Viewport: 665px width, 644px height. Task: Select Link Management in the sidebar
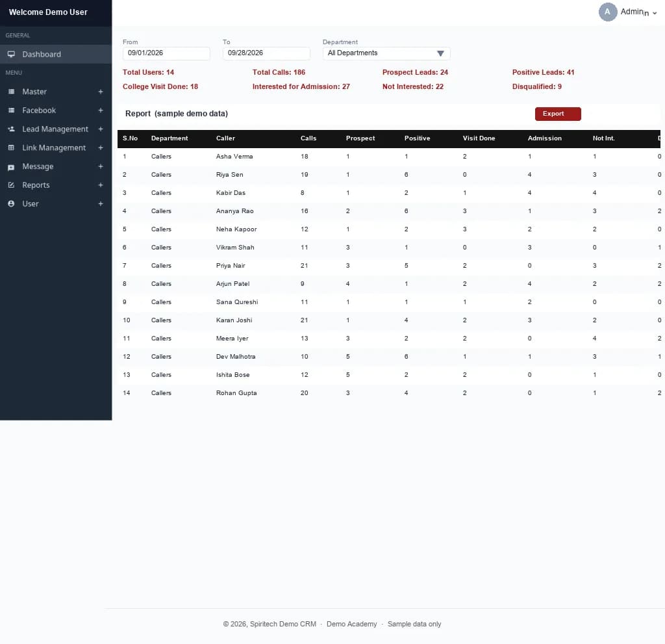pos(56,148)
